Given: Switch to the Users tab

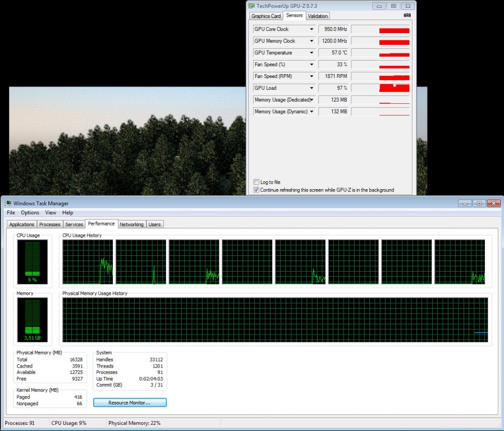Looking at the screenshot, I should (154, 224).
